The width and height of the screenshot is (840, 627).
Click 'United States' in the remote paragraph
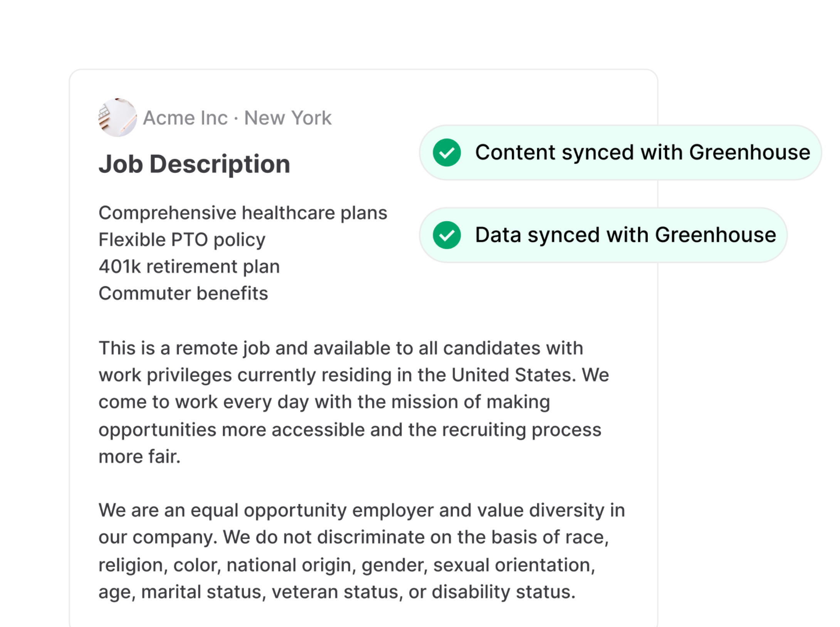click(x=513, y=375)
